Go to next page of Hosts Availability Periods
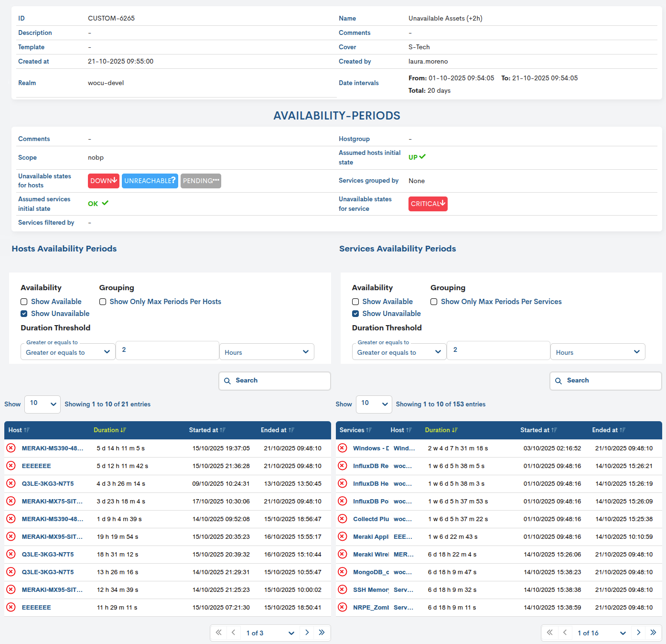This screenshot has height=644, width=666. click(x=307, y=632)
